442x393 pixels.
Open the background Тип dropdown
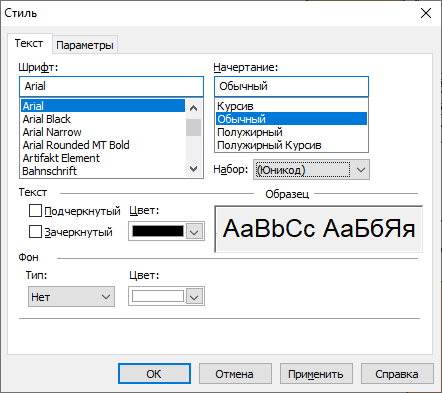(71, 296)
